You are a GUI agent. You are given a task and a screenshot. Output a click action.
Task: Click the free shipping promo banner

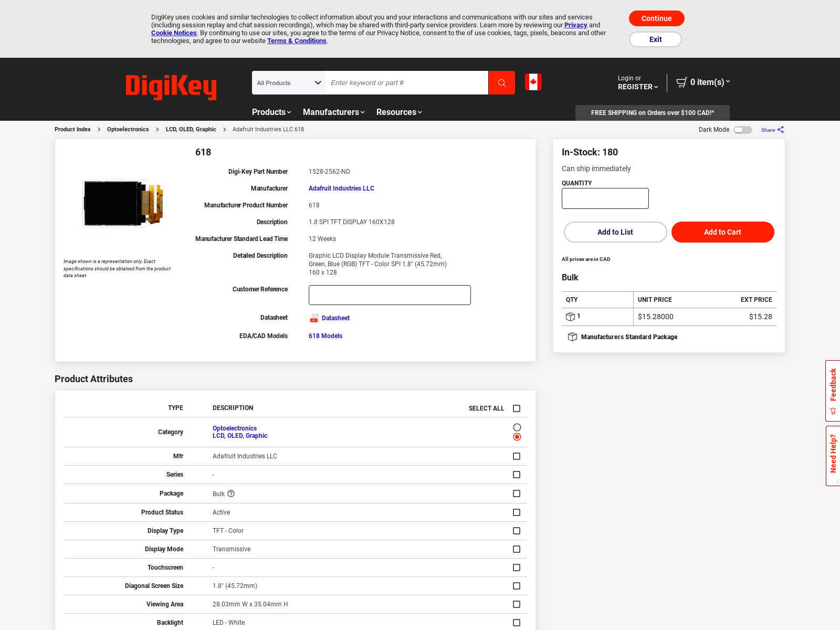point(653,113)
